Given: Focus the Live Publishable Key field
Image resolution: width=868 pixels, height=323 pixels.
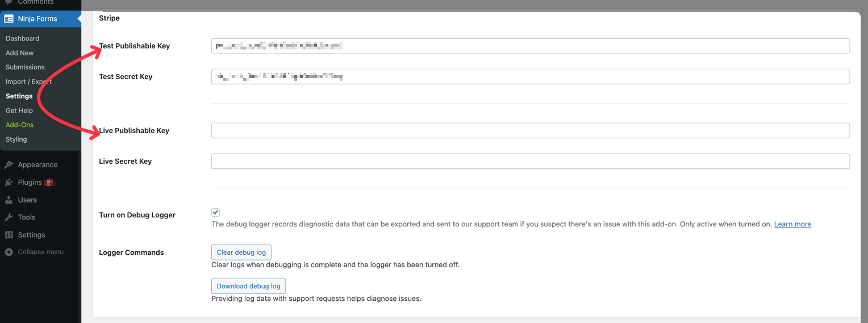Looking at the screenshot, I should [530, 131].
